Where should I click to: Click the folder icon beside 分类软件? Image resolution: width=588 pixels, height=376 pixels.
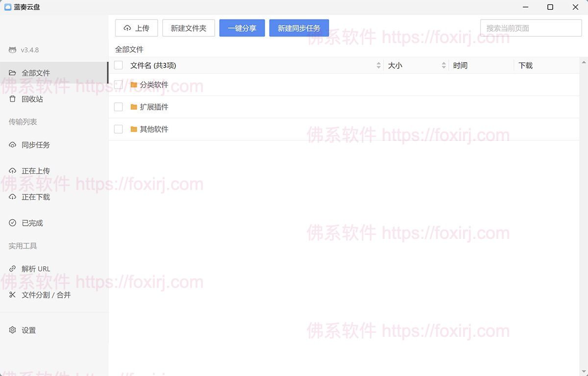click(x=134, y=84)
